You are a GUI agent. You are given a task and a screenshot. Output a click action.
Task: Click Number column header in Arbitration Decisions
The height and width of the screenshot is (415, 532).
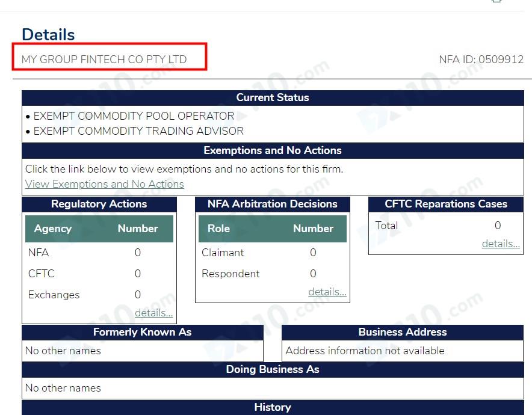(313, 229)
